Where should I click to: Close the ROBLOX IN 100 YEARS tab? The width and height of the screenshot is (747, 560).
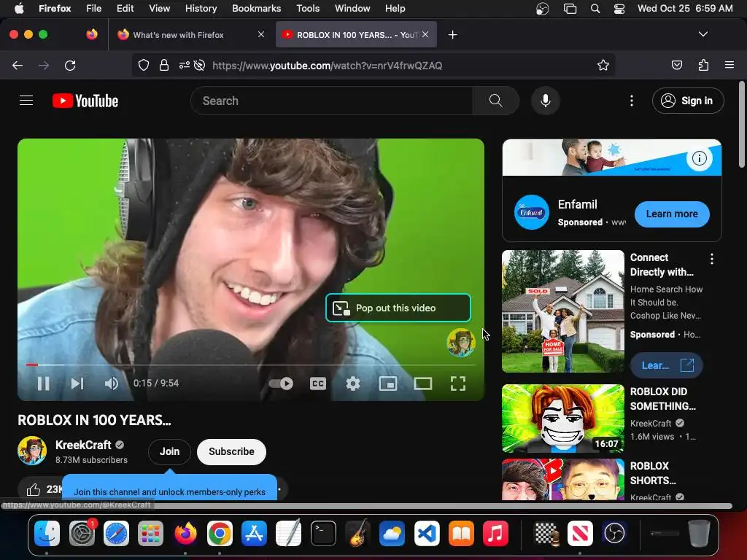[x=425, y=34]
